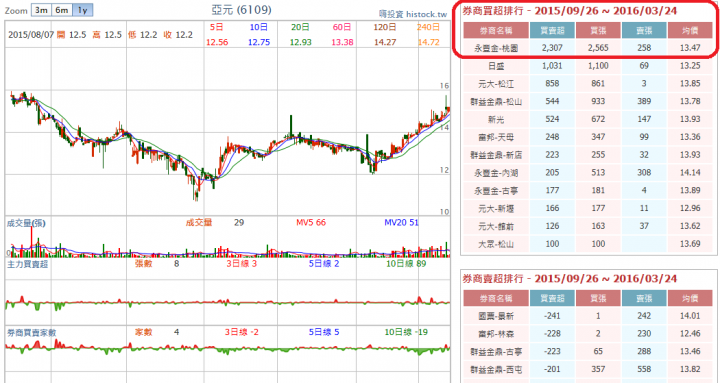
Task: Click the 1,031 net buy cell for 日盛
Action: [552, 66]
